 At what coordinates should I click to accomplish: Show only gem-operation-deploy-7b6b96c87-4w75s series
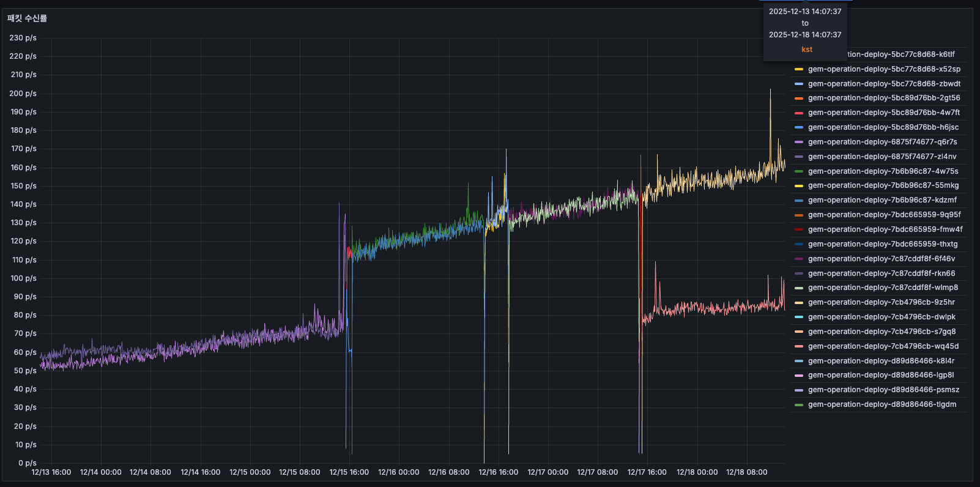pos(883,171)
